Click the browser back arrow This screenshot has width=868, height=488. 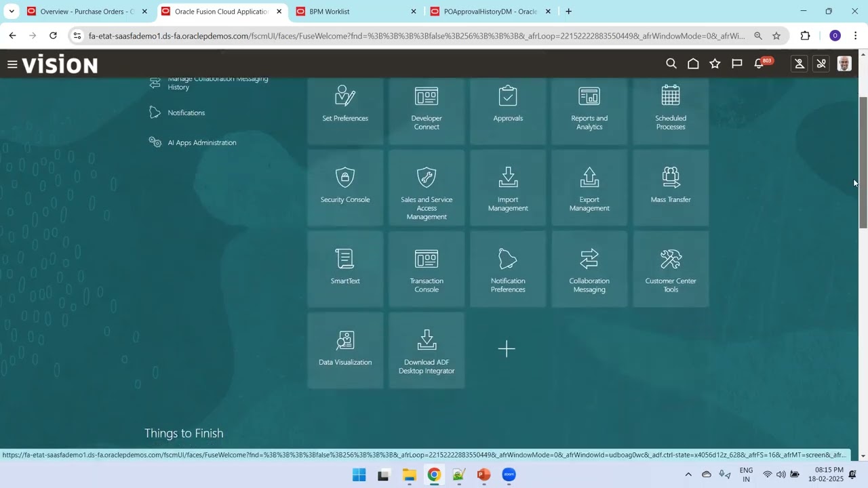coord(13,36)
